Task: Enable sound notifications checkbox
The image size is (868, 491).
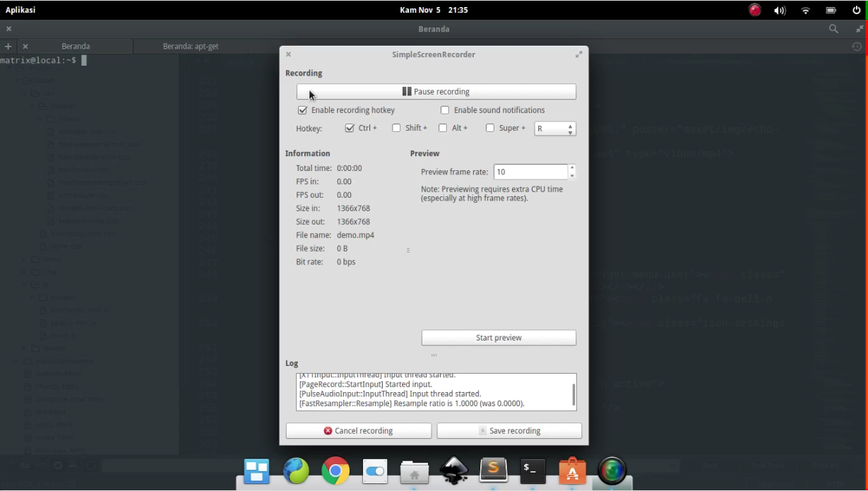Action: click(x=445, y=110)
